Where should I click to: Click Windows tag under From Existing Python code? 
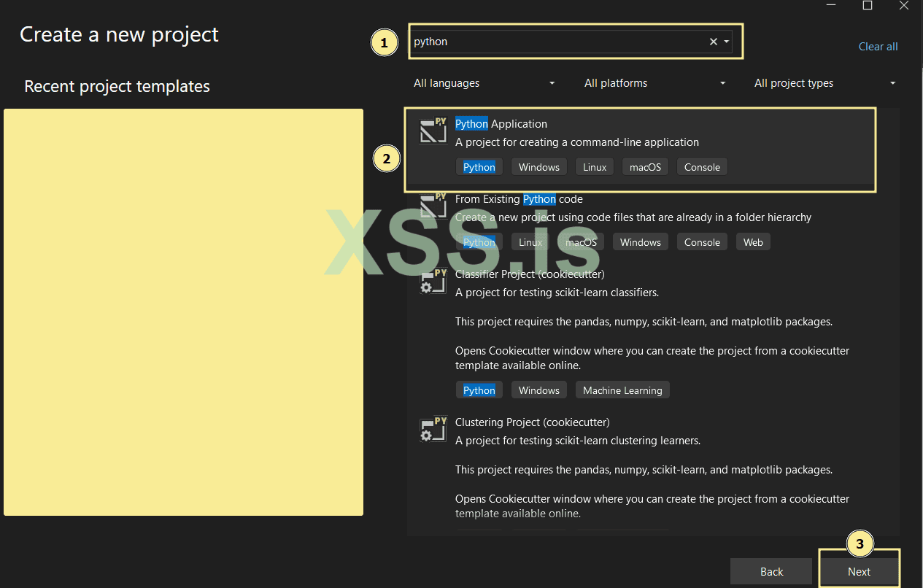tap(640, 242)
